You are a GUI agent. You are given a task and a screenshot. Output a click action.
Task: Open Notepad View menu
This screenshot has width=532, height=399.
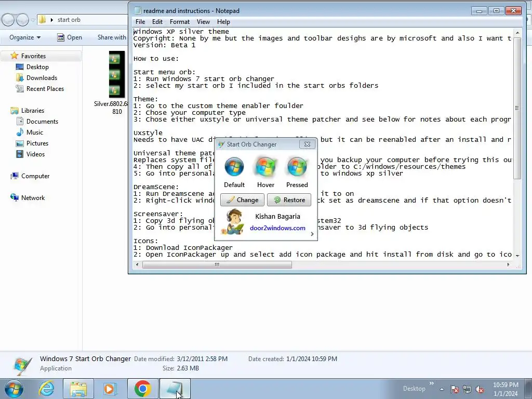click(x=203, y=22)
